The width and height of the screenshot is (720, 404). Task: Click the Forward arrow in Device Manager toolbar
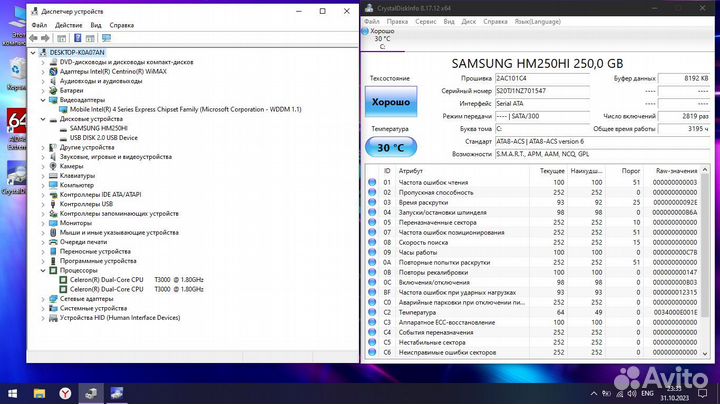[x=45, y=38]
